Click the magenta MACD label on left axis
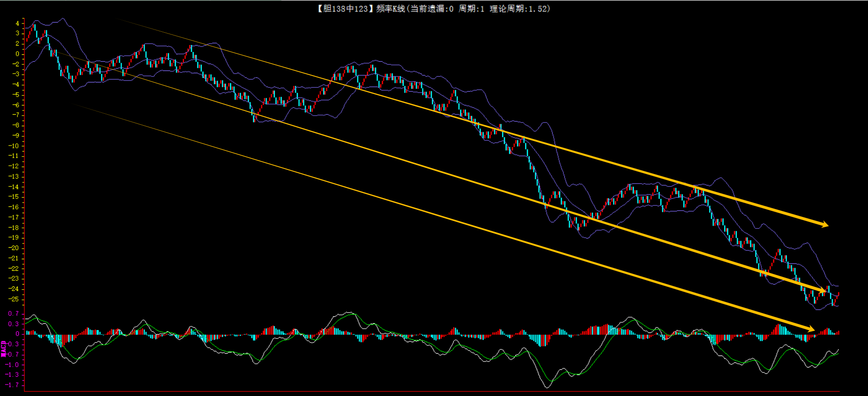This screenshot has width=868, height=396. [x=4, y=349]
